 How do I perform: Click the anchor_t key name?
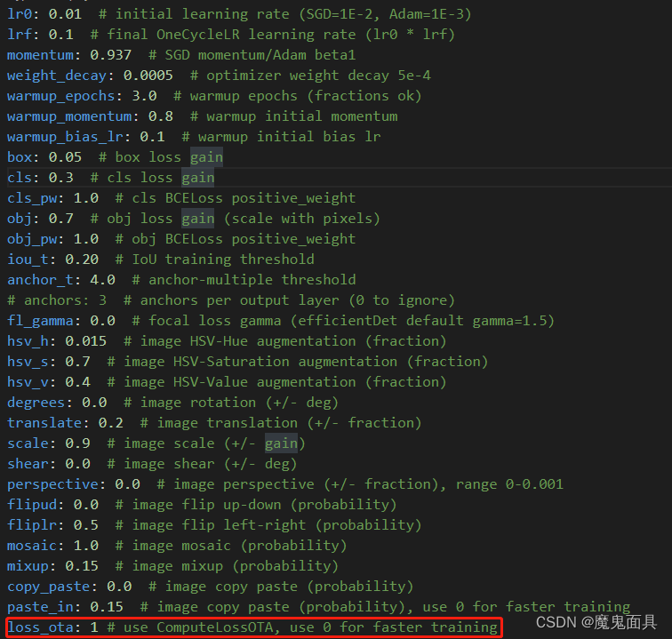click(39, 280)
